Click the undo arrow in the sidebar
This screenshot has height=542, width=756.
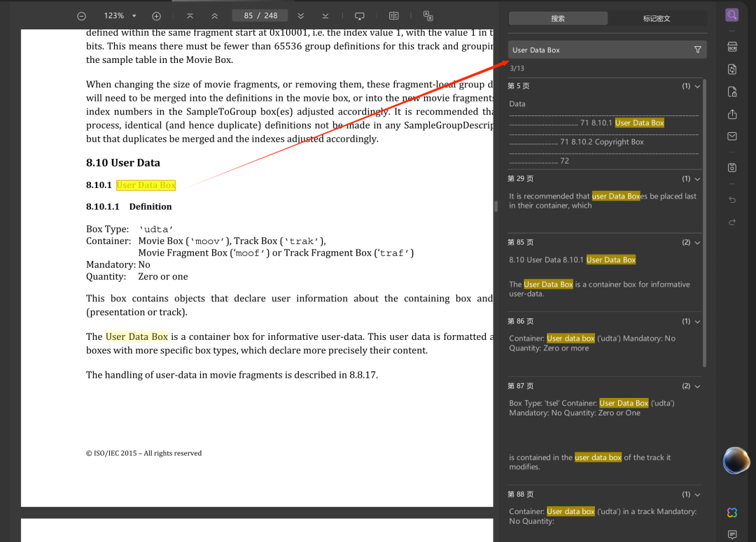(732, 200)
